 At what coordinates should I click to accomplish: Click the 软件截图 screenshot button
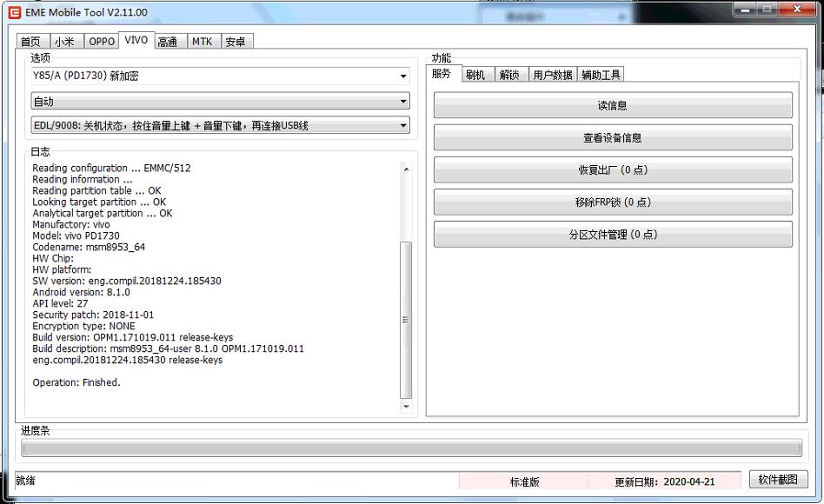778,480
